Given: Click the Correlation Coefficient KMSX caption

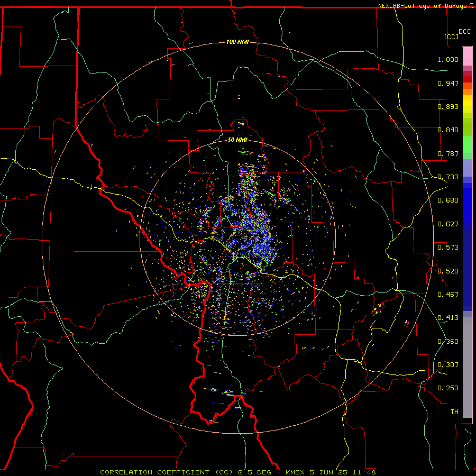Looking at the screenshot, I should (x=237, y=472).
